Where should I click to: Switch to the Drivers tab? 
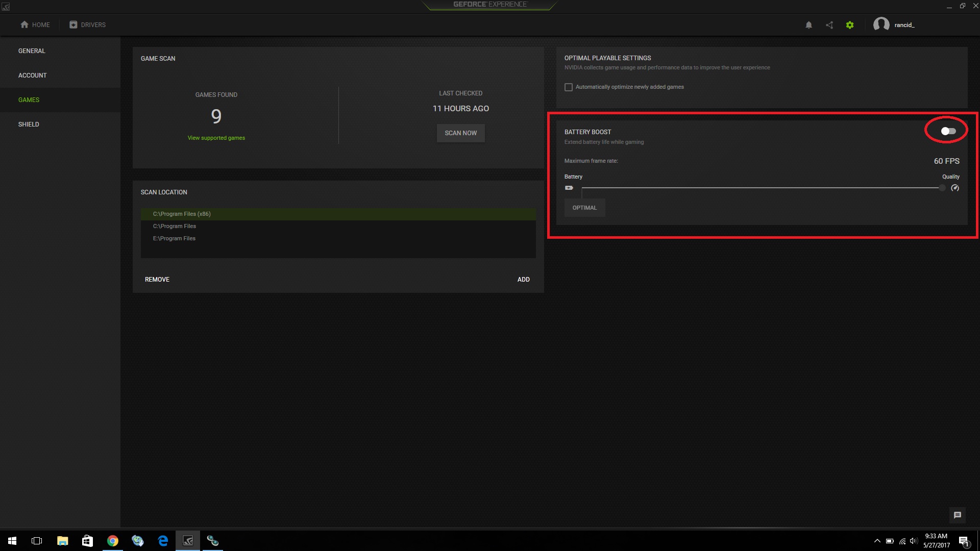(x=87, y=24)
